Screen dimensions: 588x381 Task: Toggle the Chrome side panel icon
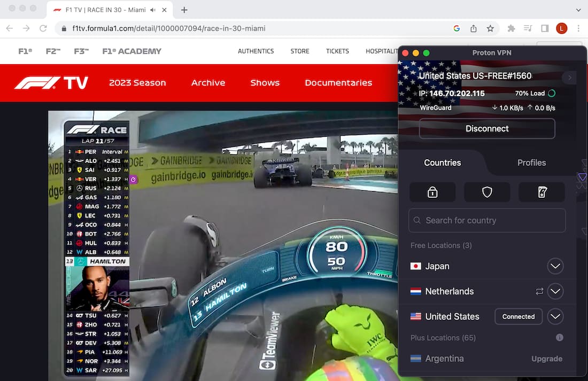[545, 28]
